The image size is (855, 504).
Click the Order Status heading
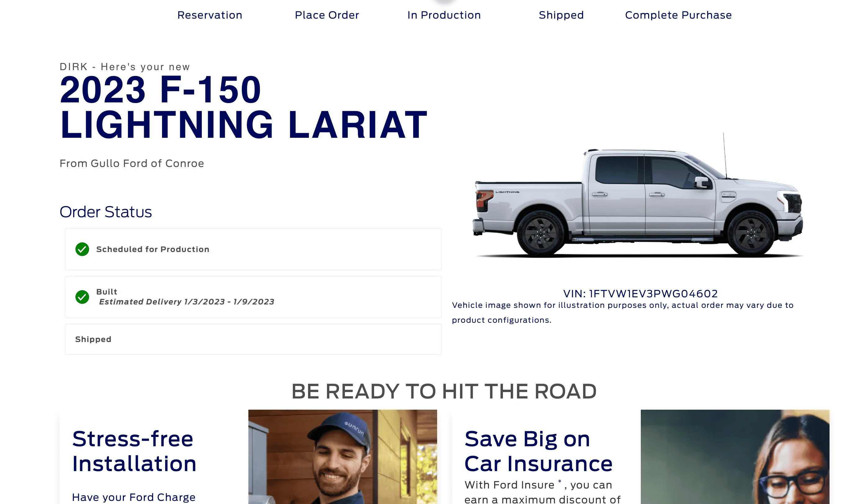[106, 212]
